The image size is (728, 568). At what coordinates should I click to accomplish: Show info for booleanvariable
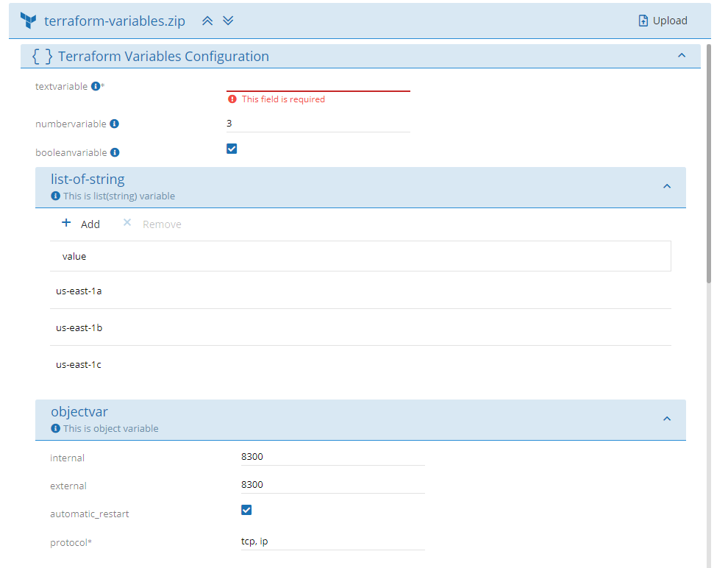[x=115, y=152]
